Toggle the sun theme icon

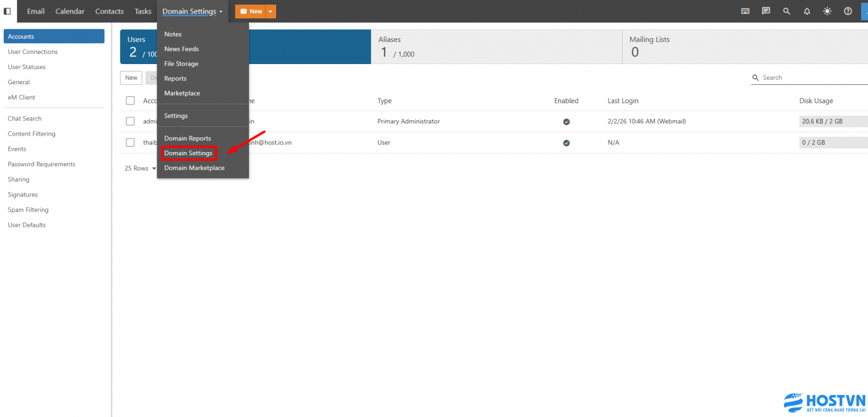click(827, 11)
